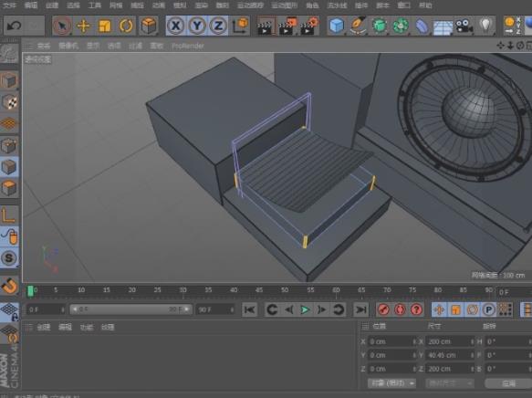Go to end of animation
Viewport: 532px width, 398px height.
coord(360,309)
